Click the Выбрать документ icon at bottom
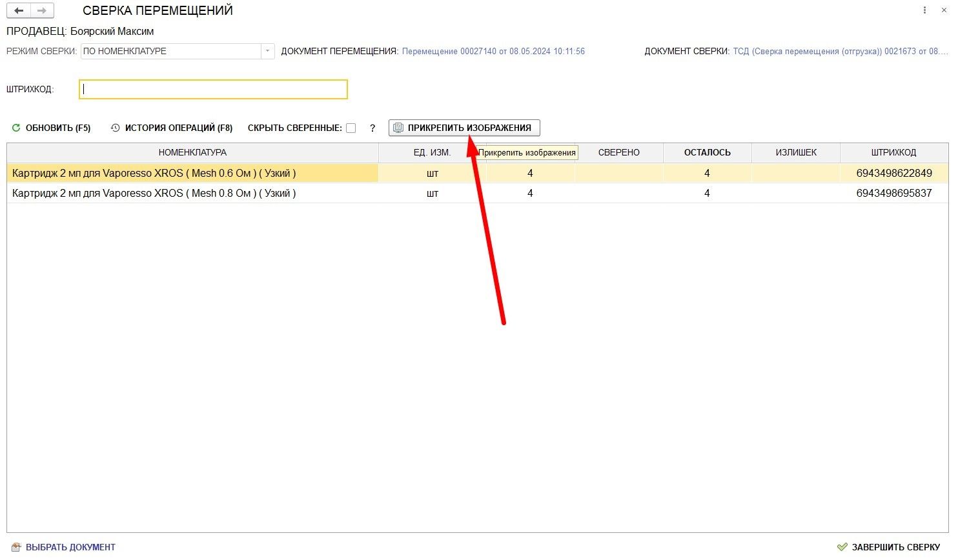 16,547
